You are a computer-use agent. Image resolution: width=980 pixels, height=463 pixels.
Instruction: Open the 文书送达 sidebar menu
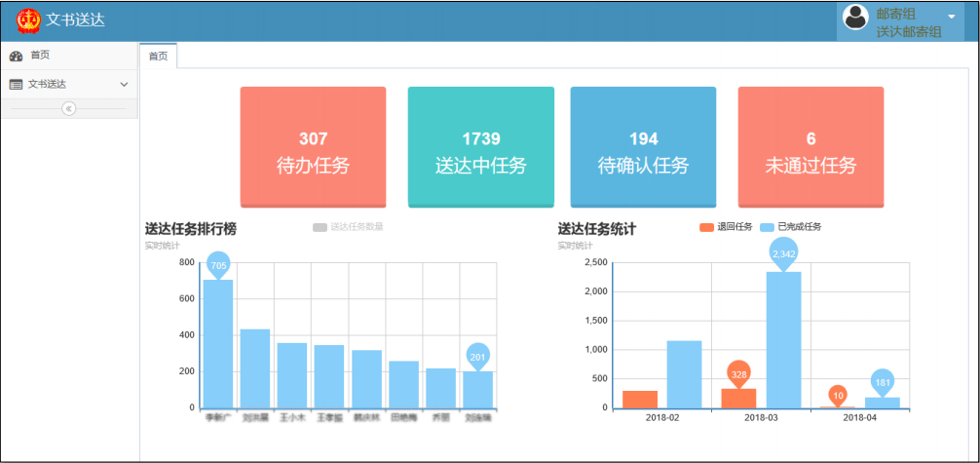coord(69,85)
